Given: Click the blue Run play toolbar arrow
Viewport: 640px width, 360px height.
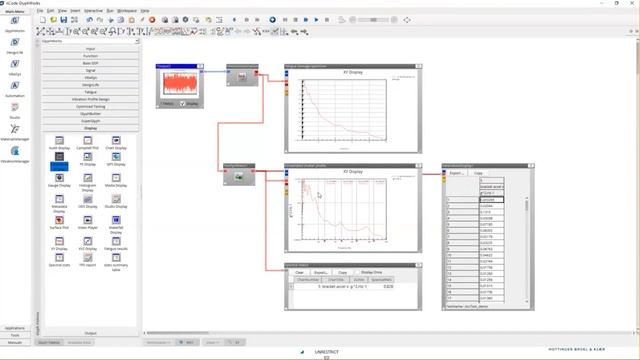Looking at the screenshot, I should pyautogui.click(x=316, y=20).
